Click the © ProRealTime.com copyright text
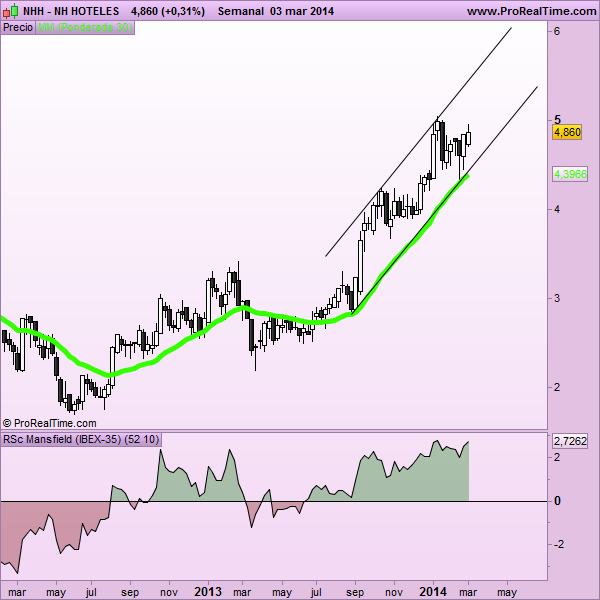 (49, 423)
